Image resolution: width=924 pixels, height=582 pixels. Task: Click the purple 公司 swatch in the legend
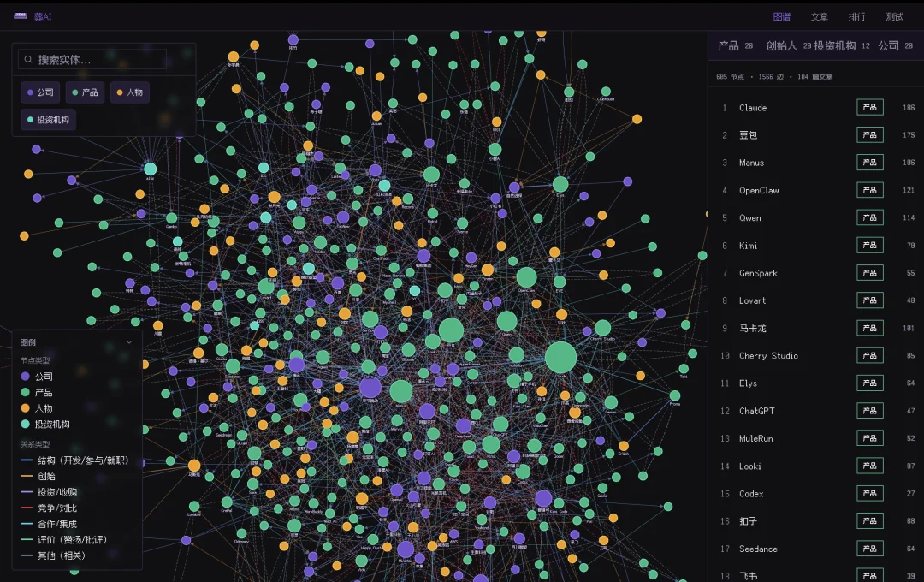click(x=26, y=377)
